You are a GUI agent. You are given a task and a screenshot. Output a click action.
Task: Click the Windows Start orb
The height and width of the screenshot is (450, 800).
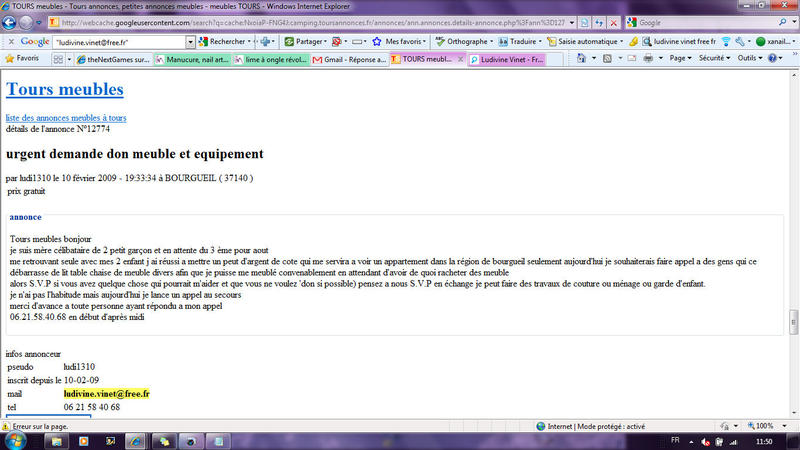tap(17, 440)
